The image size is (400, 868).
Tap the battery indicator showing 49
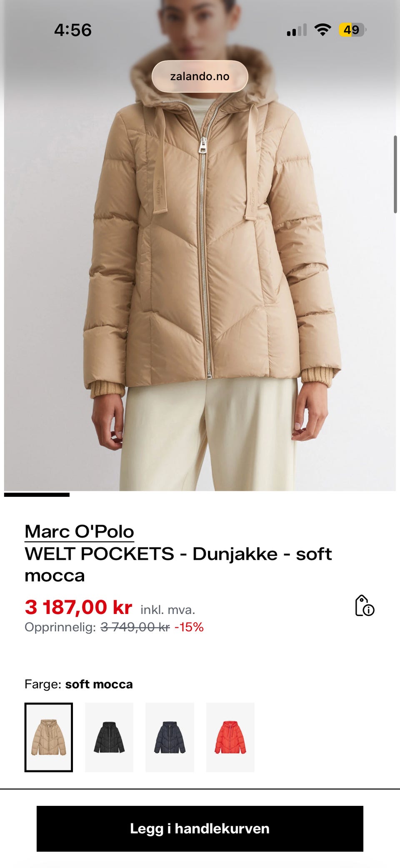point(352,30)
